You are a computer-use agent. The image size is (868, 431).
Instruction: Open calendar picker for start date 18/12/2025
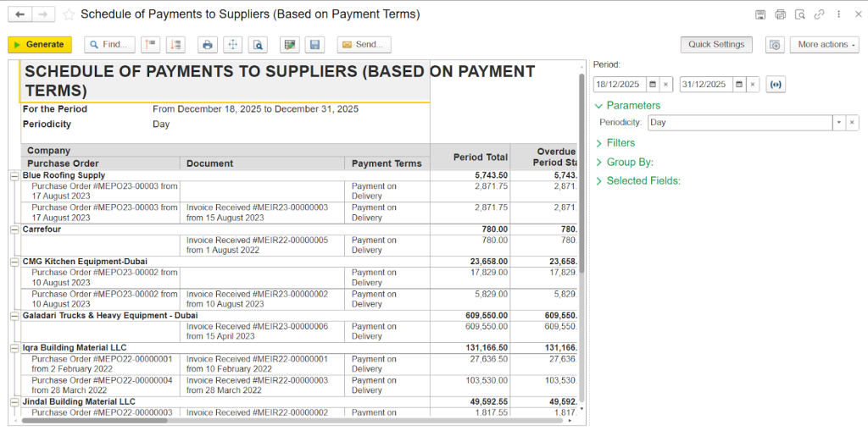(x=653, y=85)
